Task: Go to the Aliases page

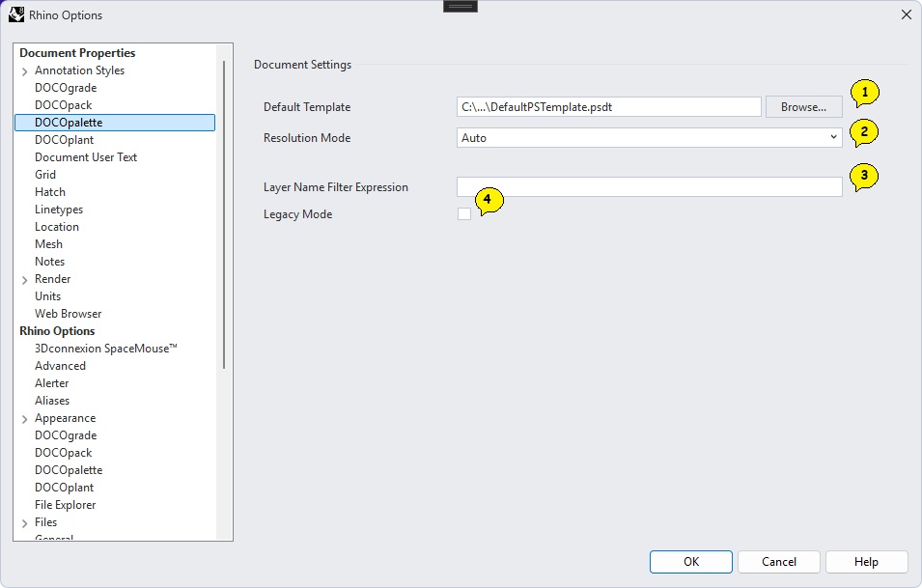Action: (52, 401)
